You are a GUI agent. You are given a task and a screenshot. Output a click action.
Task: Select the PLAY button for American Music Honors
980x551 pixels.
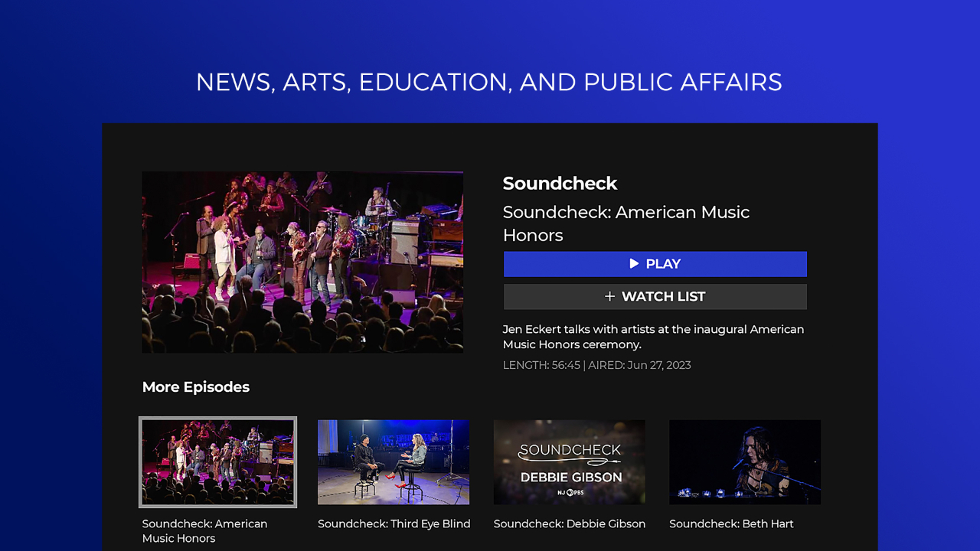point(655,263)
